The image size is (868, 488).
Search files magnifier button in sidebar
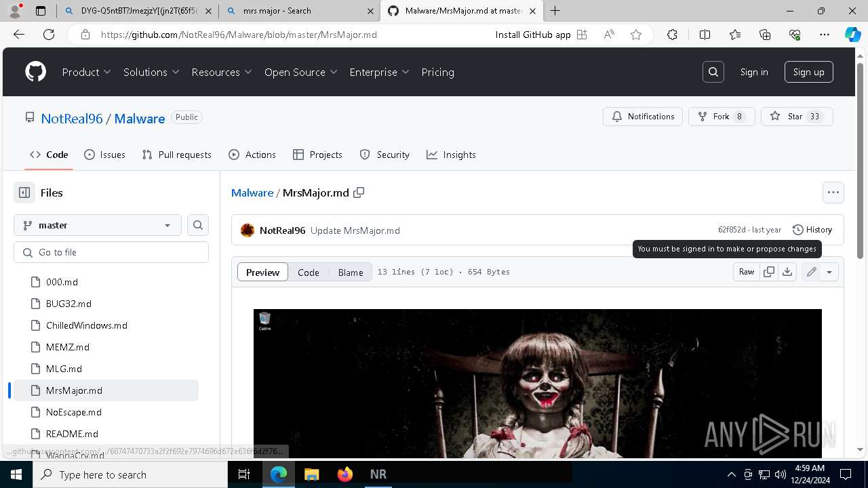(x=198, y=225)
